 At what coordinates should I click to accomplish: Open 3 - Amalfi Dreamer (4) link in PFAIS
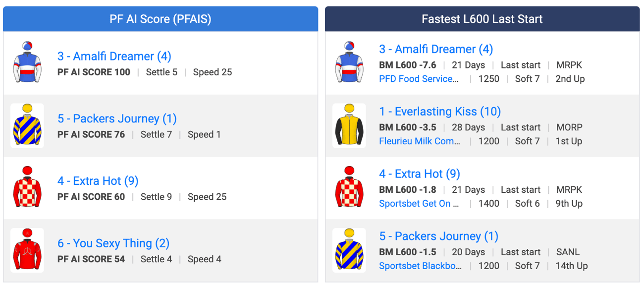114,57
